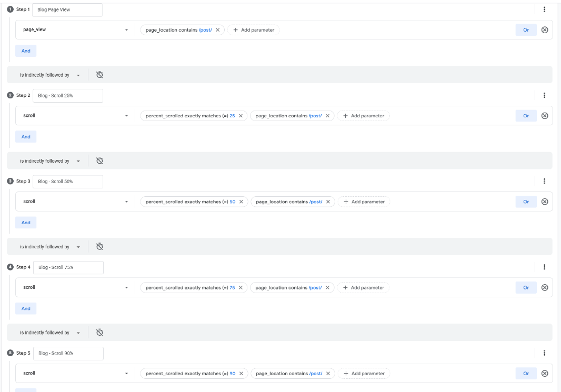Image resolution: width=561 pixels, height=392 pixels.
Task: Edit the 'Blog - Scroll 90%' step name field
Action: click(68, 353)
